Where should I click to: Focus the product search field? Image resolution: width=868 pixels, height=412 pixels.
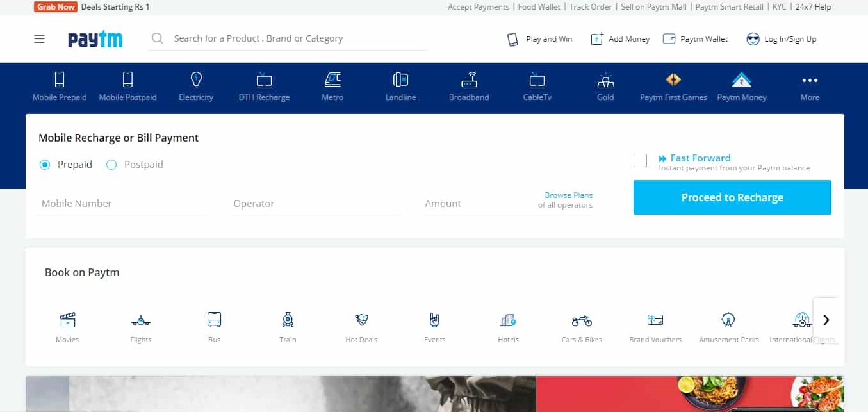click(288, 38)
